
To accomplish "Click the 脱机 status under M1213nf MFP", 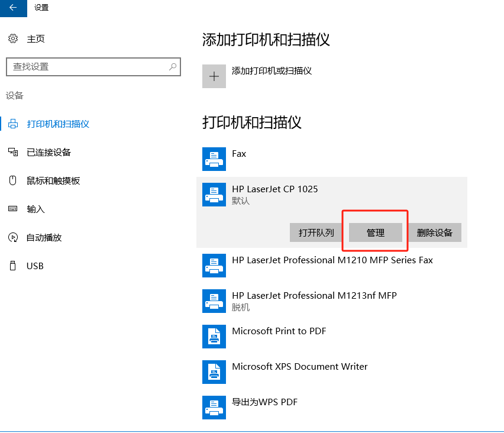I will tap(241, 308).
